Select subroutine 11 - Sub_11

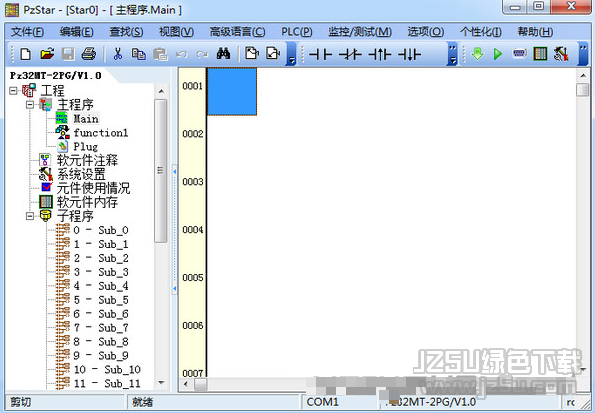pos(107,383)
